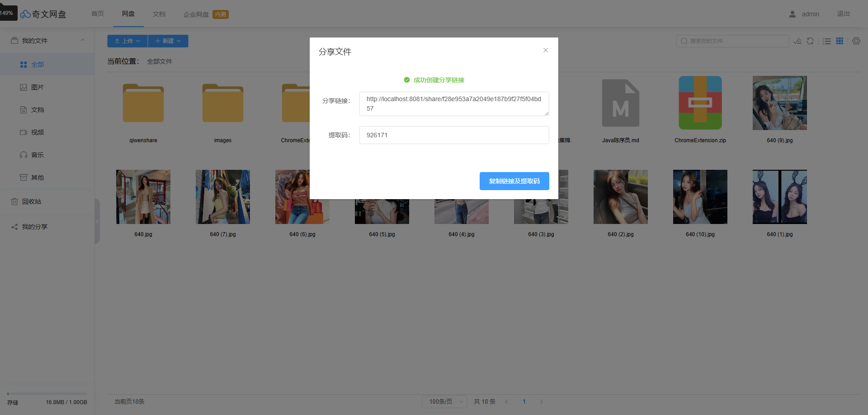Click the refresh file list icon
This screenshot has width=868, height=415.
point(810,41)
